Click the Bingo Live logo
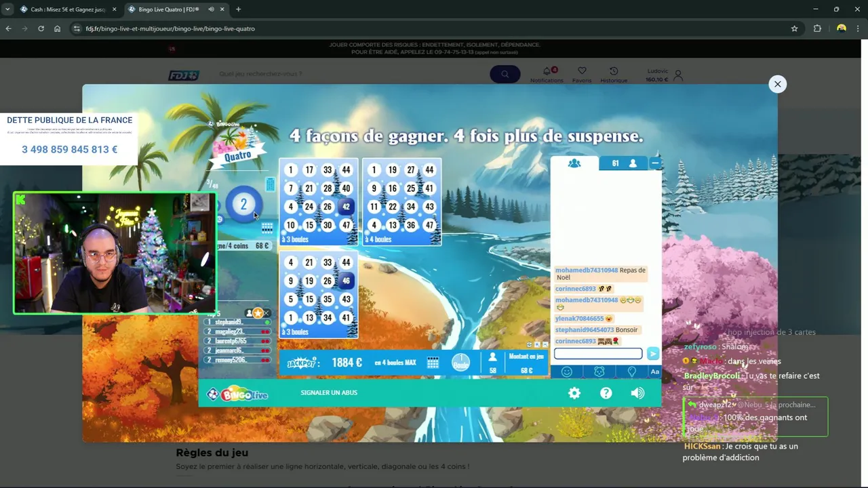Image resolution: width=868 pixels, height=488 pixels. (x=237, y=394)
